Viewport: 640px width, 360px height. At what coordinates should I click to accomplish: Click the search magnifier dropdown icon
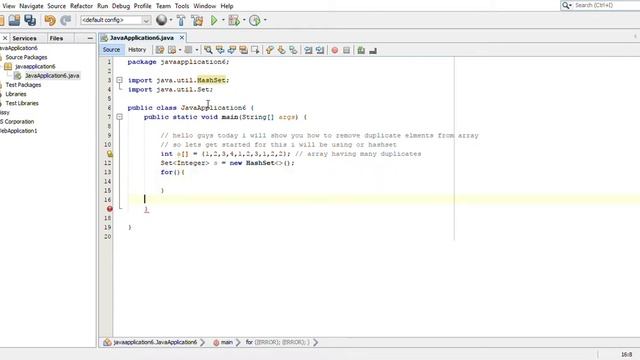(567, 5)
